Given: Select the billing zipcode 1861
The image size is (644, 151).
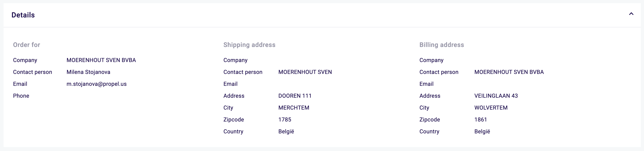Looking at the screenshot, I should pyautogui.click(x=481, y=119).
